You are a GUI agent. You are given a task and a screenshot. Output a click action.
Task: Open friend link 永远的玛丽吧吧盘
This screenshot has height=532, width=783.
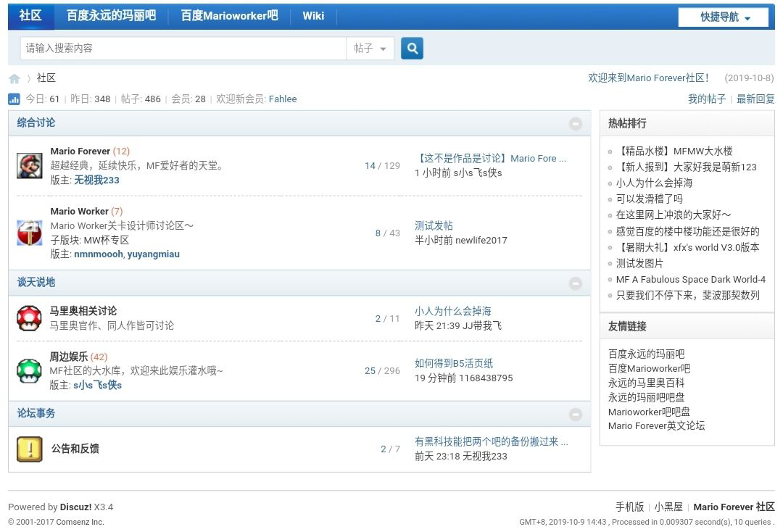(646, 397)
